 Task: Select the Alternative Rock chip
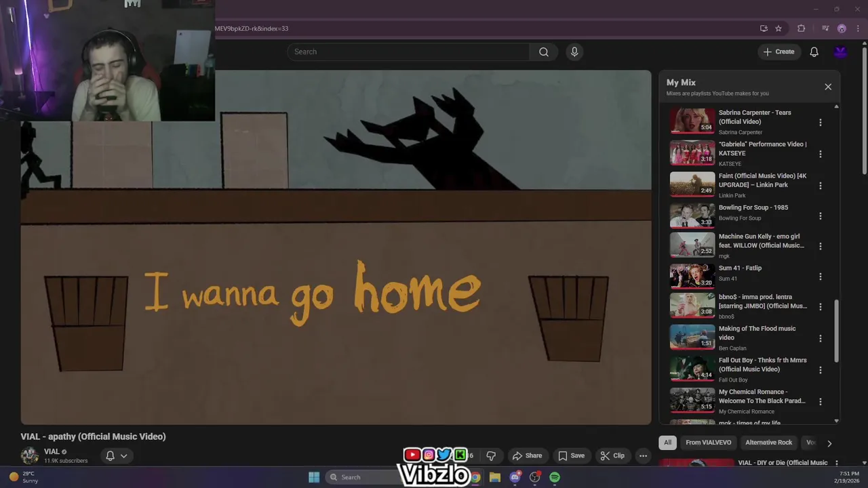tap(768, 443)
